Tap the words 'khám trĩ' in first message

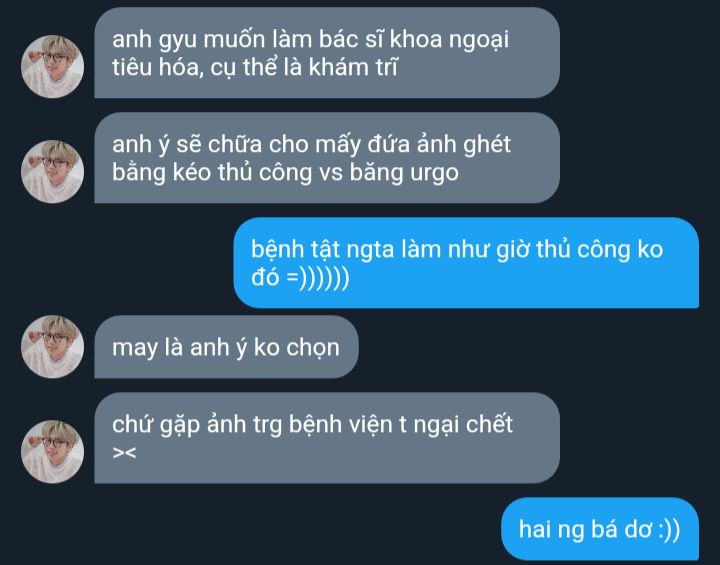(x=353, y=68)
